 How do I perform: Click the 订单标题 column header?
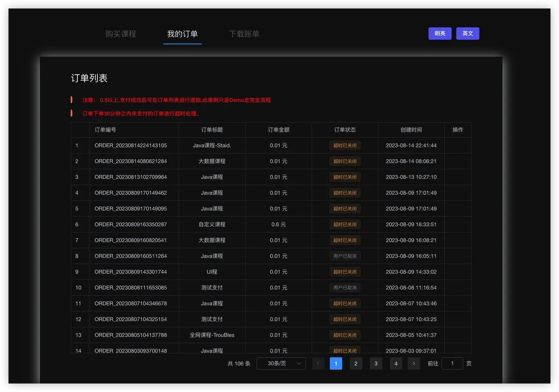[x=212, y=130]
